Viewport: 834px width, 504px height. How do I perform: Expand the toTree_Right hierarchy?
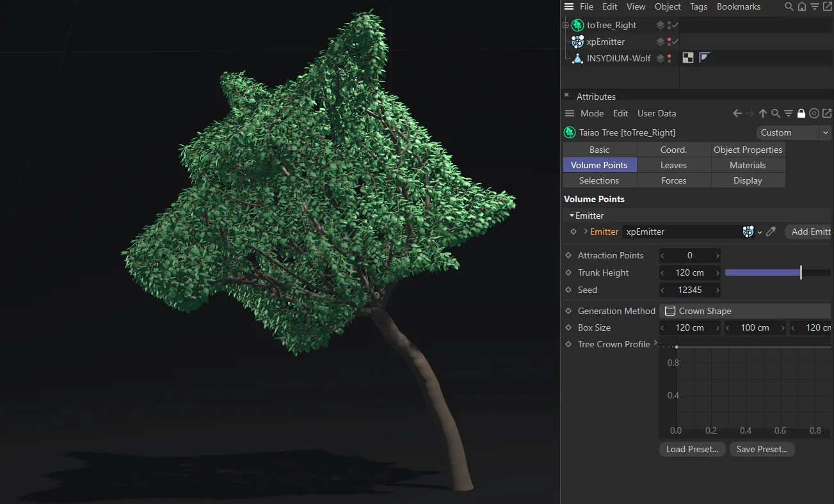pos(565,25)
